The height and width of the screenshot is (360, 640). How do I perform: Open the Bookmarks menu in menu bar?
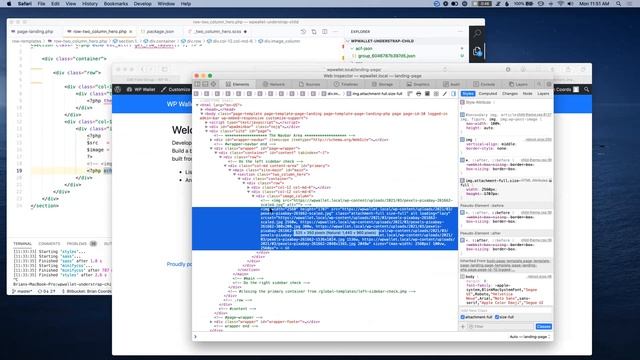(x=116, y=4)
